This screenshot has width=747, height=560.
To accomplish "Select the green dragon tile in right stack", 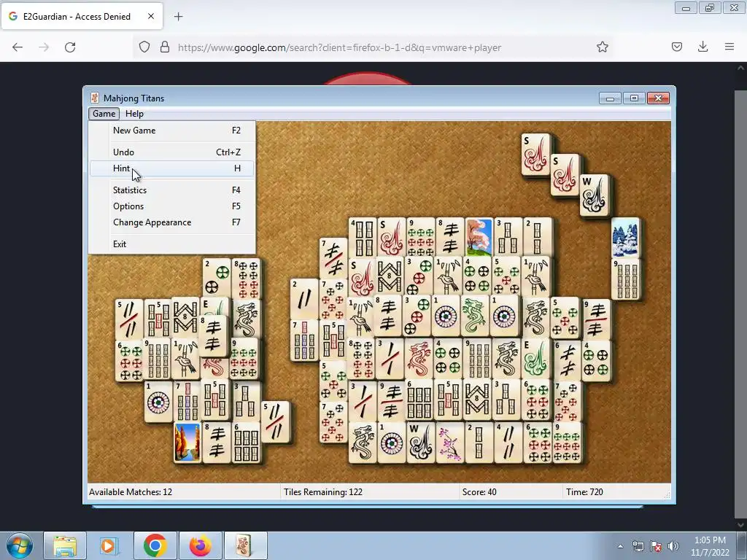I will pos(474,315).
